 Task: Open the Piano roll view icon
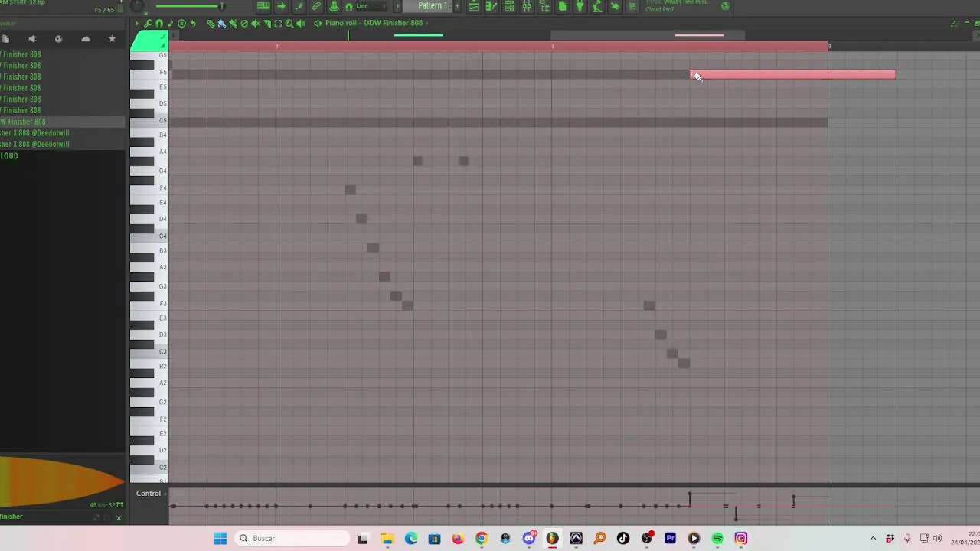coord(491,6)
